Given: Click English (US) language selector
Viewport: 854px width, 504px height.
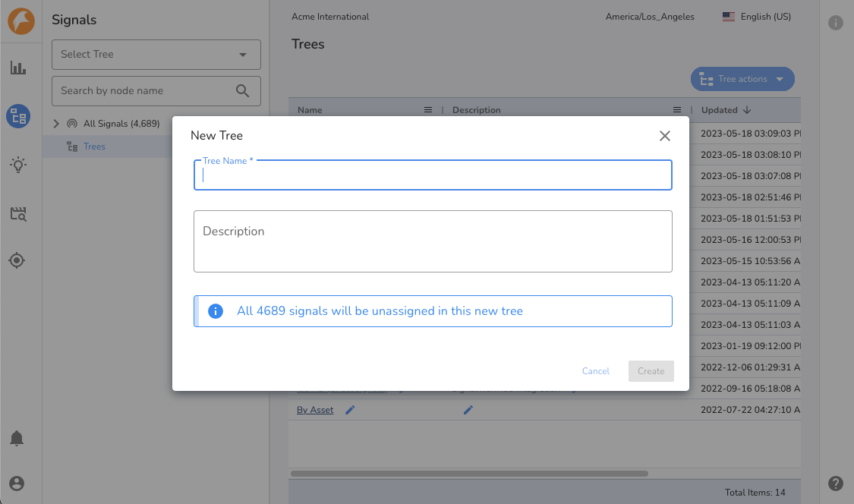Looking at the screenshot, I should [766, 17].
